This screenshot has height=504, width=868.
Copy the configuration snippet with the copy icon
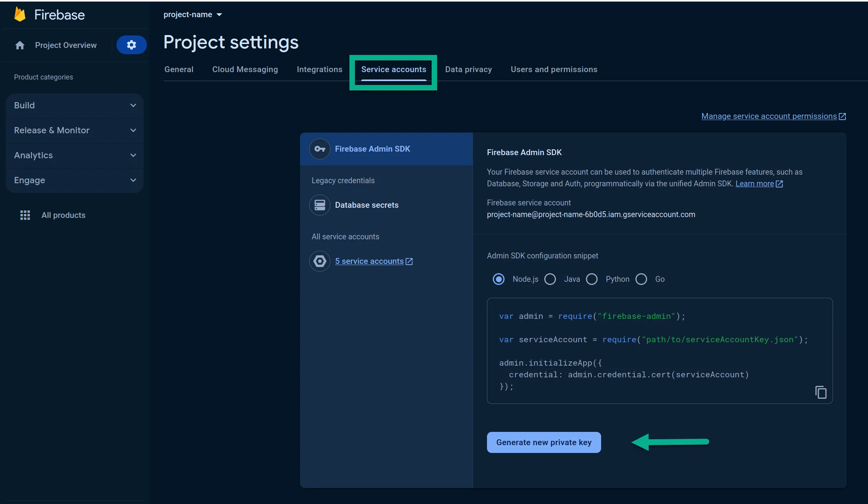[820, 392]
